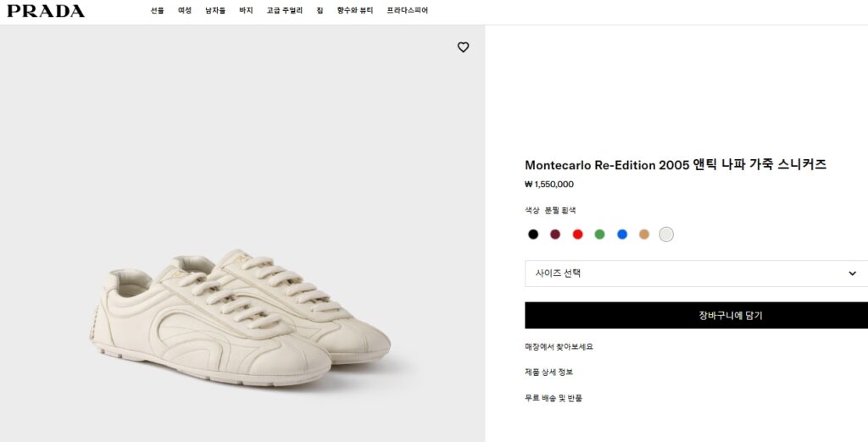Choose the green color swatch
Image resolution: width=868 pixels, height=442 pixels.
[599, 235]
